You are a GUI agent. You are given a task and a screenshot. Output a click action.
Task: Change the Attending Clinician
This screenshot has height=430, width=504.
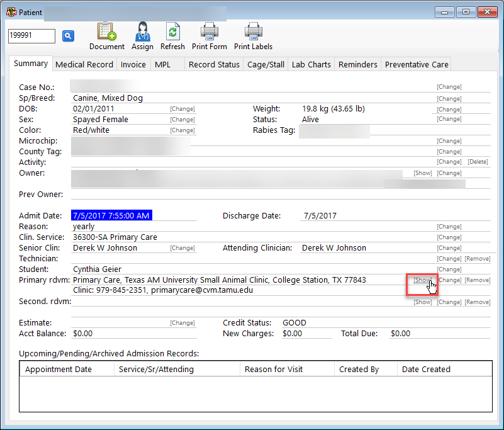(x=449, y=248)
